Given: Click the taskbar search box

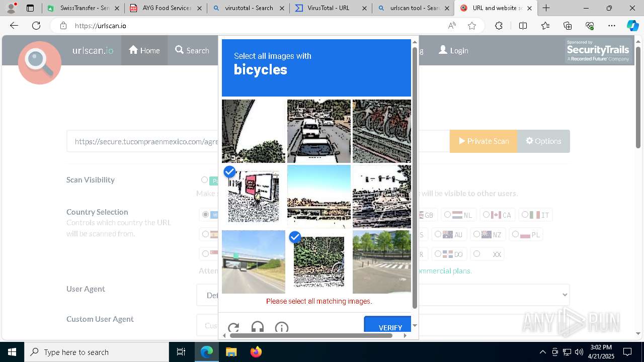Looking at the screenshot, I should point(97,352).
